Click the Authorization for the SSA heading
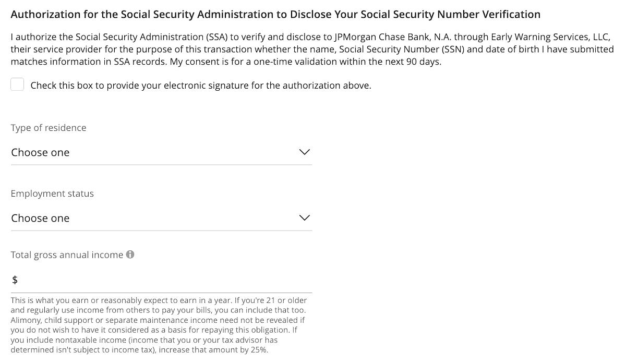This screenshot has height=364, width=626. pos(275,15)
